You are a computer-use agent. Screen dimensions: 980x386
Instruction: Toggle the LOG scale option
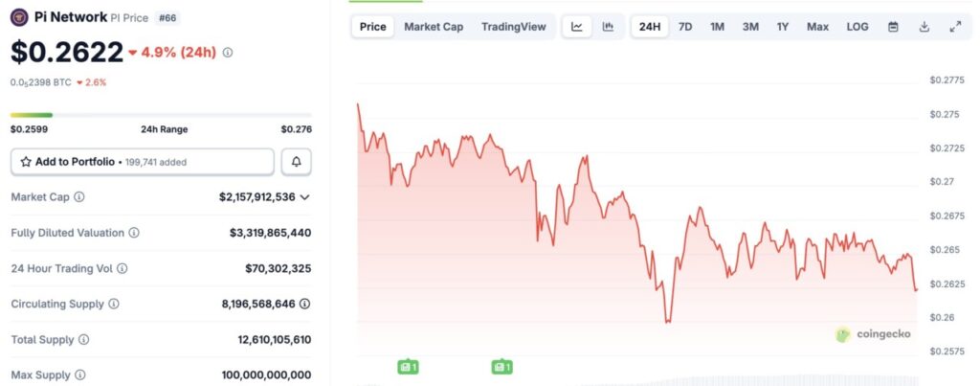point(857,27)
